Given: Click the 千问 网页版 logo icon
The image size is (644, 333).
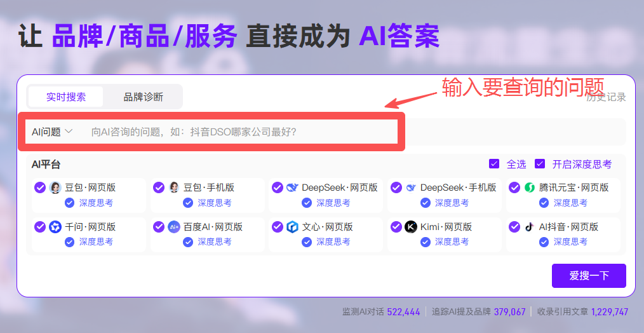Looking at the screenshot, I should [x=55, y=227].
